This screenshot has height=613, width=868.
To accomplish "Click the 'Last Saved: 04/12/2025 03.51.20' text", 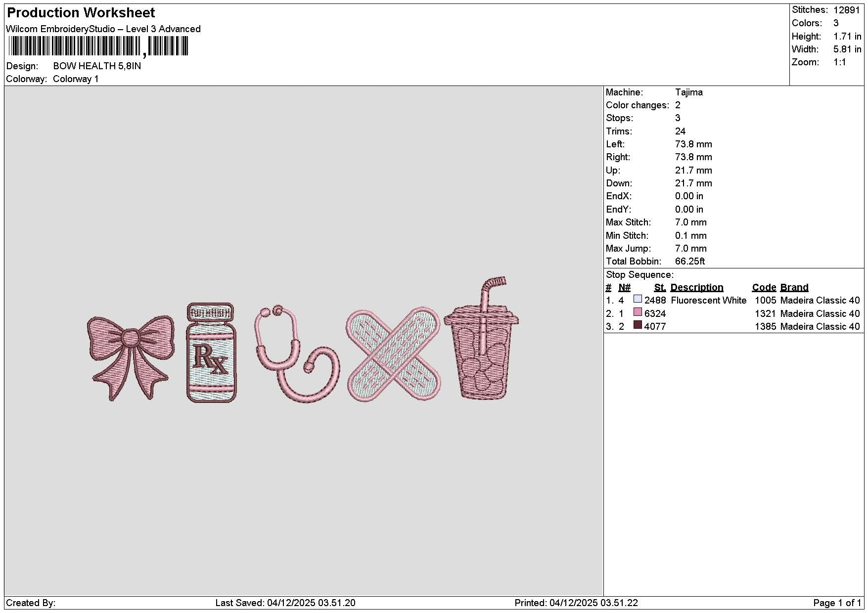I will (x=285, y=603).
